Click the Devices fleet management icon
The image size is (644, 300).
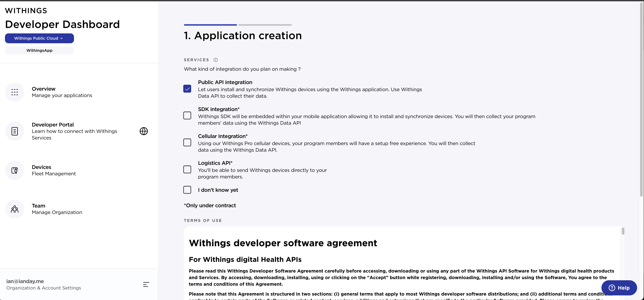[15, 170]
